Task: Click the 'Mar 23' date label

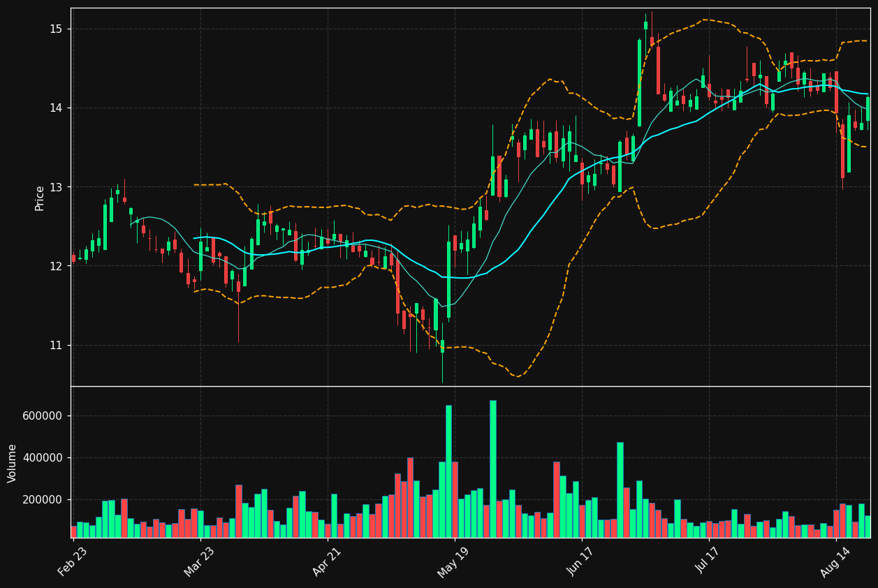Action: (x=200, y=561)
